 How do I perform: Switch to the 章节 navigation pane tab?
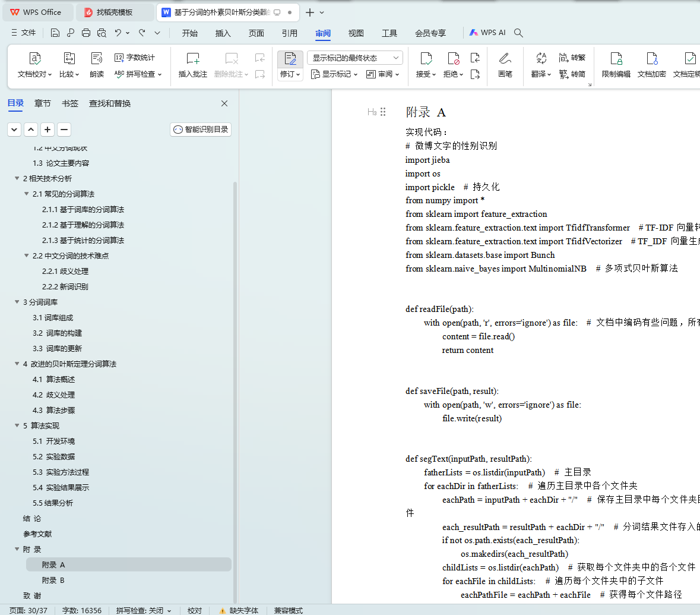click(x=42, y=104)
